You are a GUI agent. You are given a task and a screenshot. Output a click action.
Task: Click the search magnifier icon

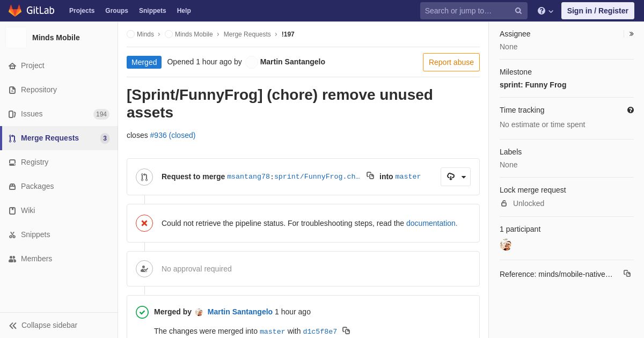point(518,11)
